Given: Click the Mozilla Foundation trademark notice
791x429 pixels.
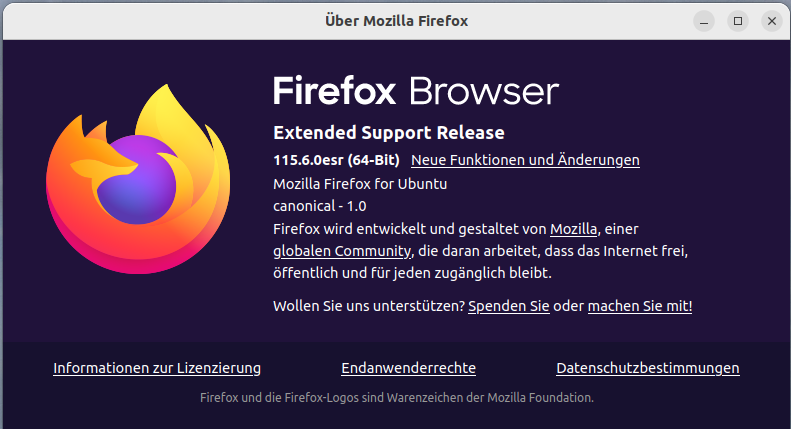Looking at the screenshot, I should [397, 398].
